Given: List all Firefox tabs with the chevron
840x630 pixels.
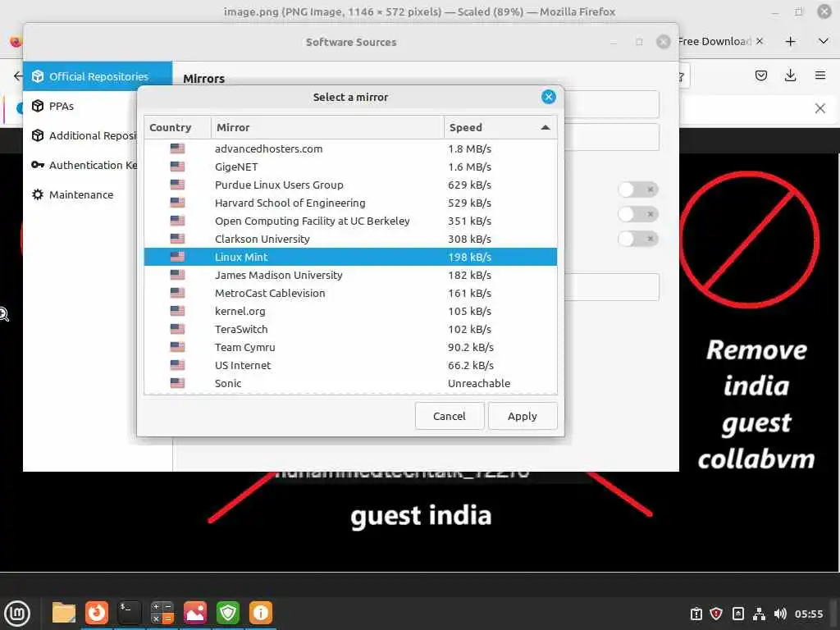Looking at the screenshot, I should pos(824,41).
